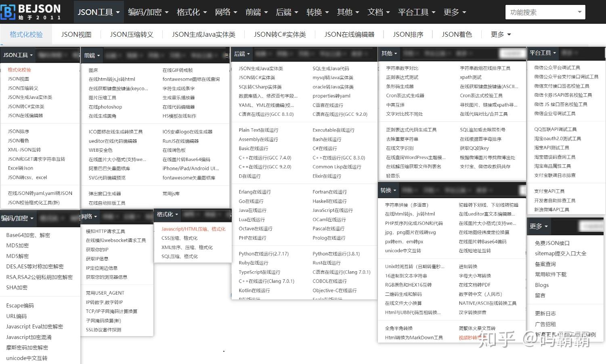The height and width of the screenshot is (364, 606).
Task: Open 在线JSON转yaml,yaml转JSON link
Action: coord(40,193)
